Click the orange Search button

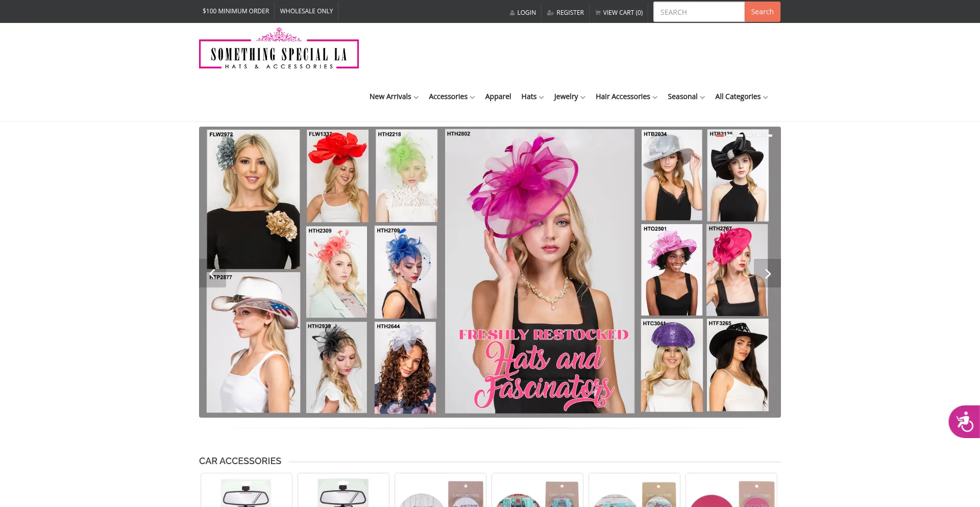point(762,12)
